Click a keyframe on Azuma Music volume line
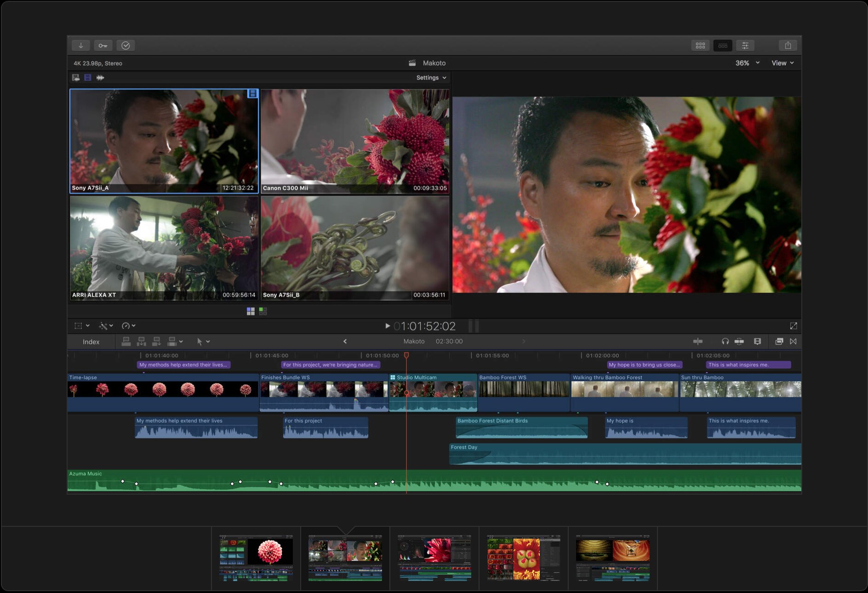Screen dimensions: 868x593 [122, 481]
